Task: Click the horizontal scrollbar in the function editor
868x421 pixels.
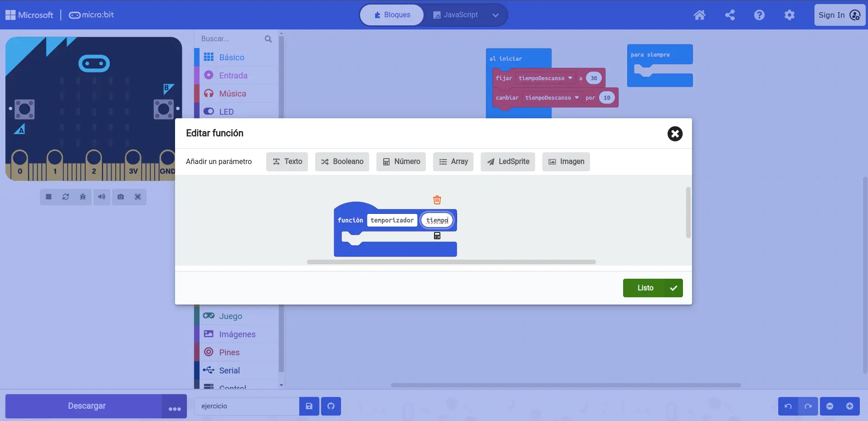Action: click(451, 262)
